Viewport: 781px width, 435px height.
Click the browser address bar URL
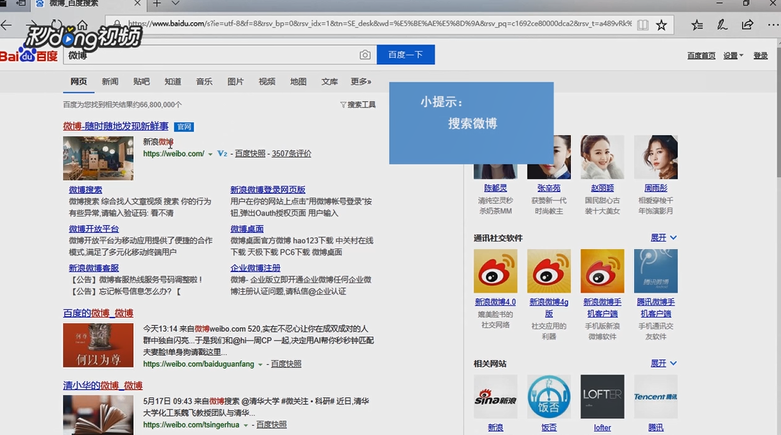379,23
